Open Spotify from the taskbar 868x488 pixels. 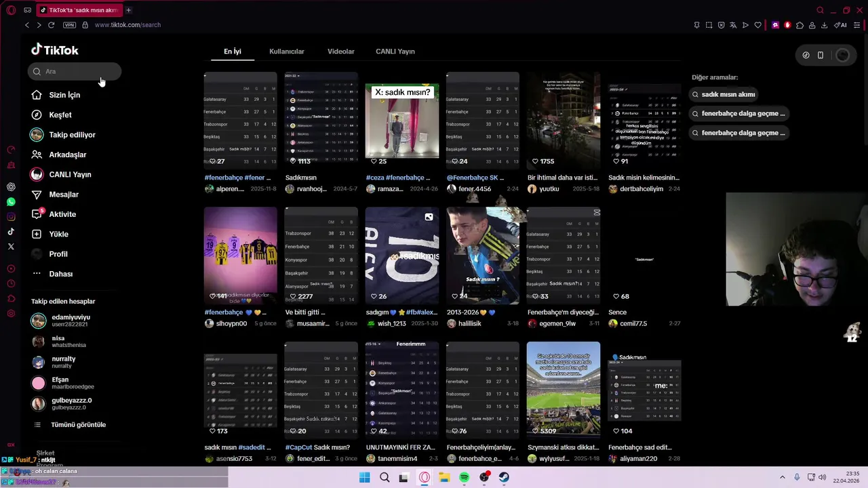tap(464, 477)
